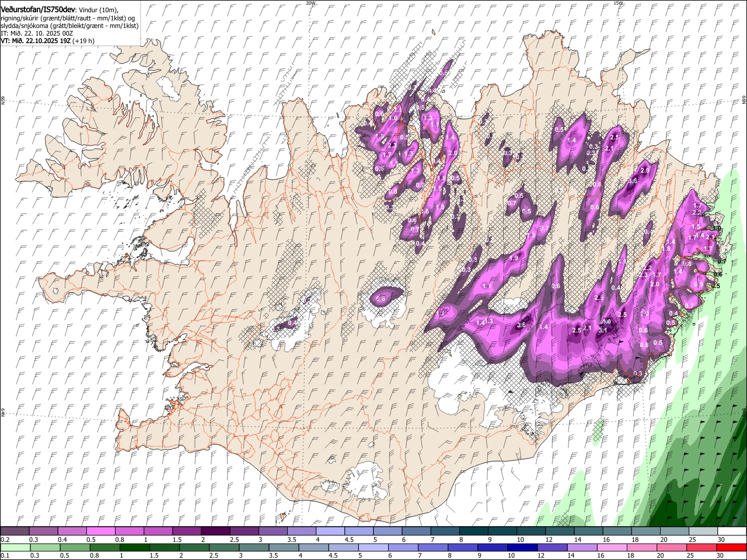This screenshot has width=747, height=560.
Task: Select the violet 12 swatch in lower legend row
Action: [552, 547]
